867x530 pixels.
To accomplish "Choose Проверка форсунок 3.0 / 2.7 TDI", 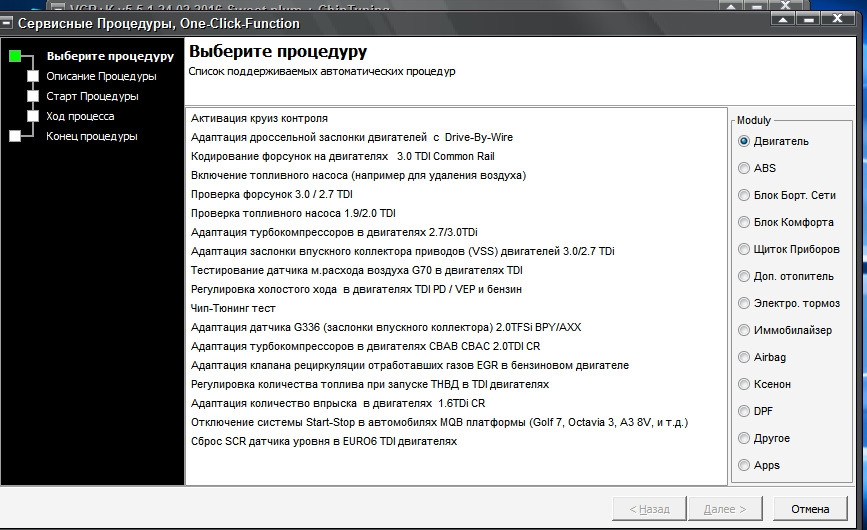I will coord(271,194).
